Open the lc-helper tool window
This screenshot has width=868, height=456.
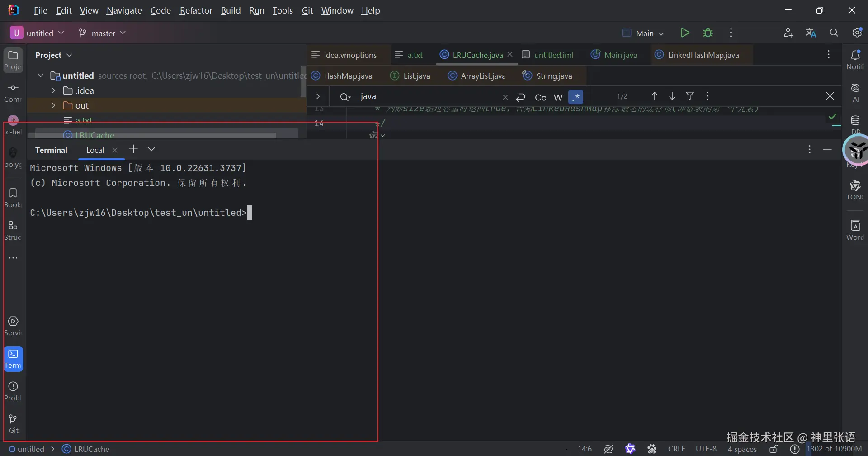pyautogui.click(x=13, y=125)
